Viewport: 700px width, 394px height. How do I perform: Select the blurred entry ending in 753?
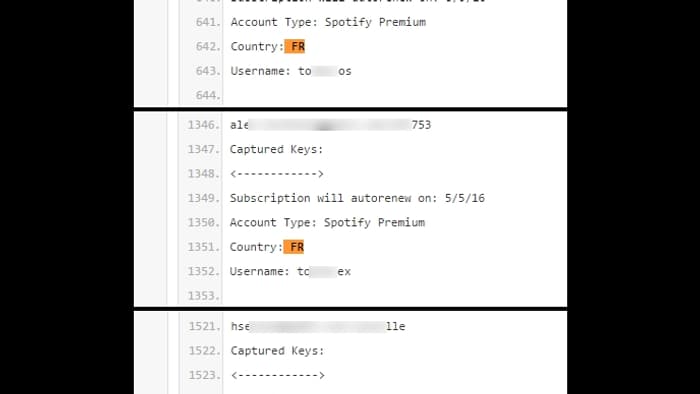330,125
